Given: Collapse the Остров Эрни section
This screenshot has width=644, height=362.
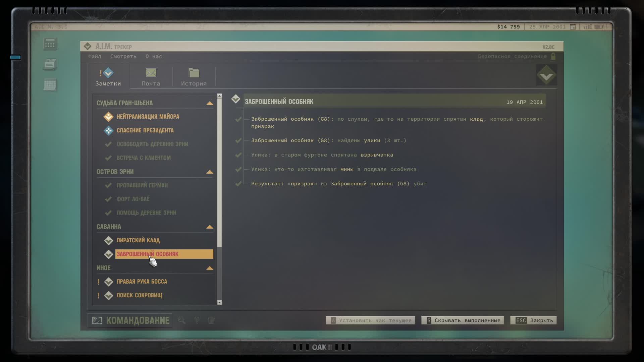Looking at the screenshot, I should [210, 172].
